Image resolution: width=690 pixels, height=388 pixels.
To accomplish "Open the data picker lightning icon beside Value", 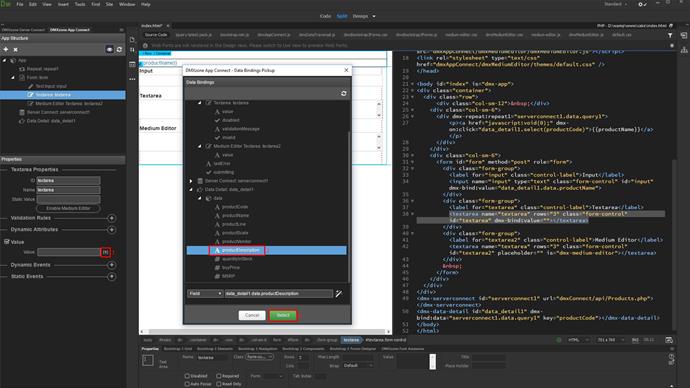I will [x=106, y=252].
